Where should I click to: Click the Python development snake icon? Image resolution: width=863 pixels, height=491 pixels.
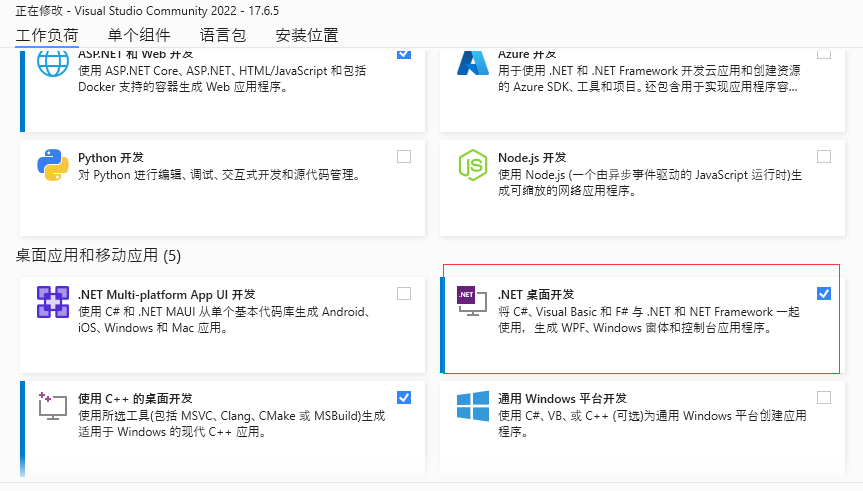point(52,165)
